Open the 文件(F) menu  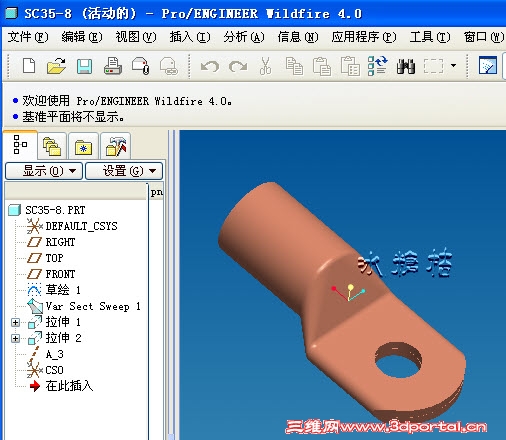pyautogui.click(x=28, y=37)
